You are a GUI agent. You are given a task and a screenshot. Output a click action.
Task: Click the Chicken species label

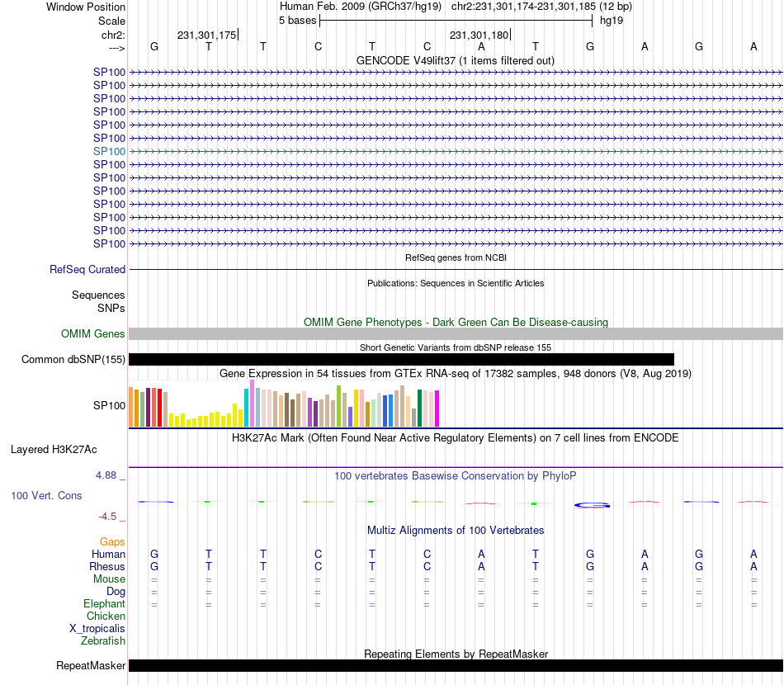point(106,616)
